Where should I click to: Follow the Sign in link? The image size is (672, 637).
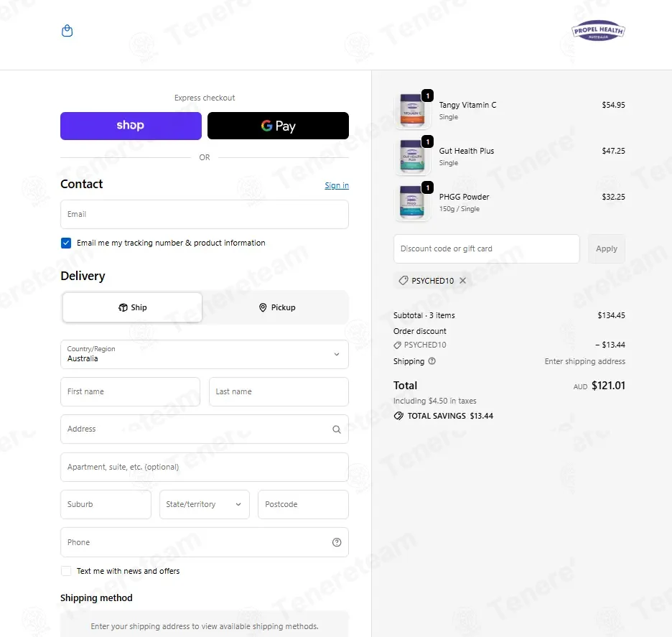tap(337, 185)
